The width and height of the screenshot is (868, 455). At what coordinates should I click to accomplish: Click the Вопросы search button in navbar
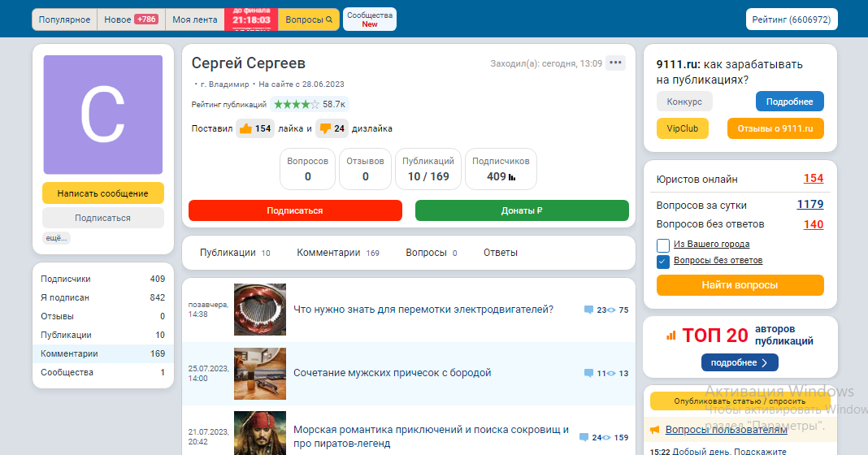[309, 19]
